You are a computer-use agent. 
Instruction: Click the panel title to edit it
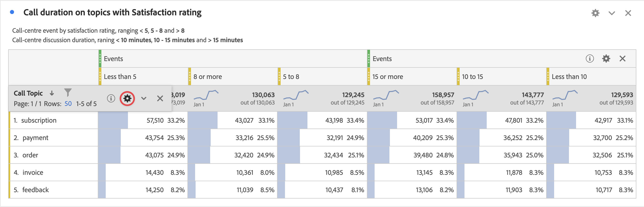tap(112, 12)
